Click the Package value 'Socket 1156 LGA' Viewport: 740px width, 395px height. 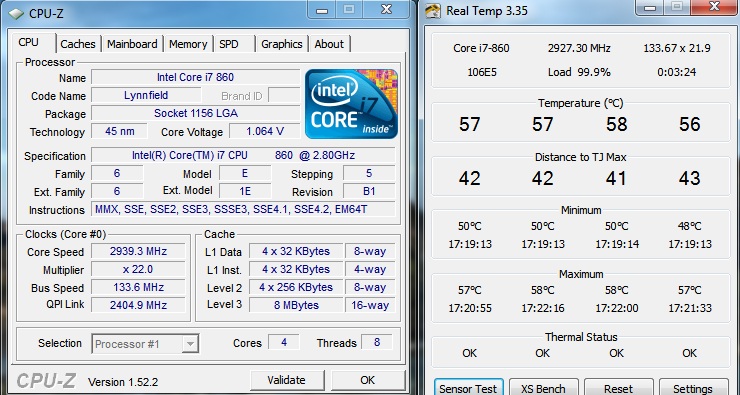[x=195, y=113]
